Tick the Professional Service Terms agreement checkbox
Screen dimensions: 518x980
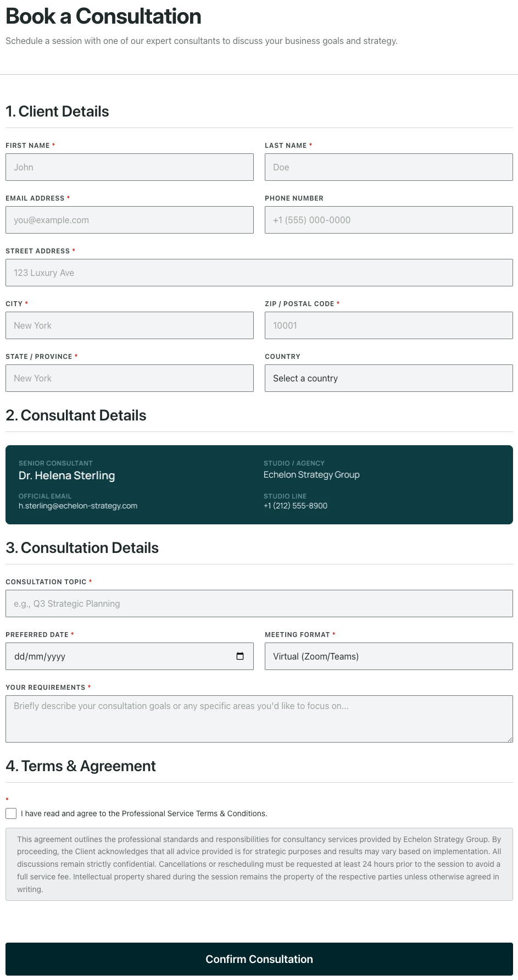pyautogui.click(x=11, y=813)
